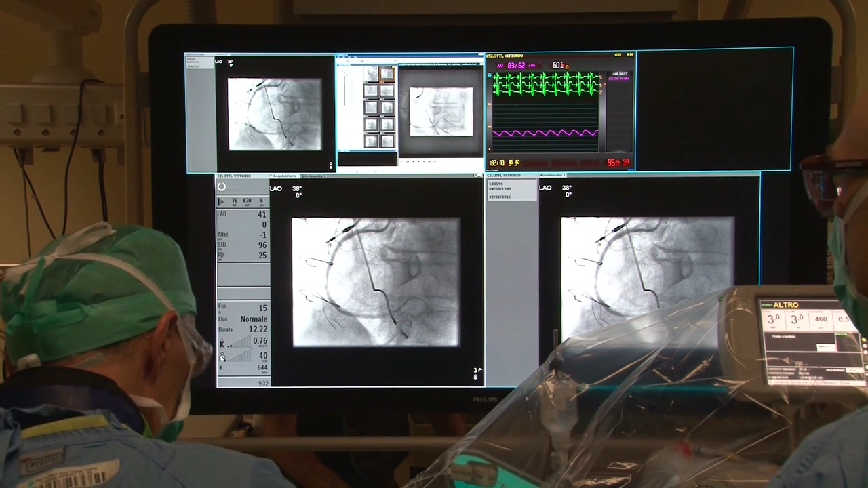Select the Acquisizione tab
Viewport: 868px width, 488px height.
tap(283, 176)
